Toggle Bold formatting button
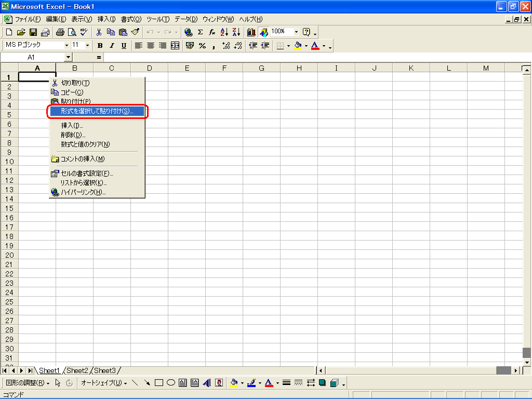The image size is (532, 399). point(100,46)
